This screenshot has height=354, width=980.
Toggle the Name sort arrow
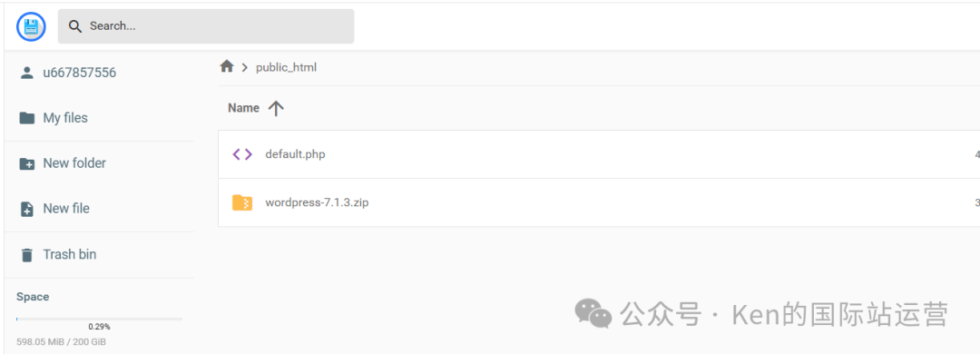[x=276, y=108]
